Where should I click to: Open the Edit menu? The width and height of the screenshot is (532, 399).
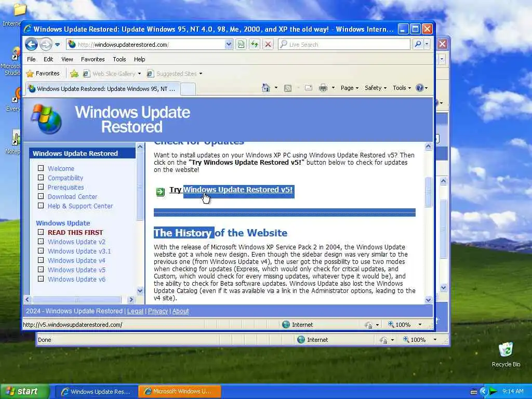tap(48, 59)
